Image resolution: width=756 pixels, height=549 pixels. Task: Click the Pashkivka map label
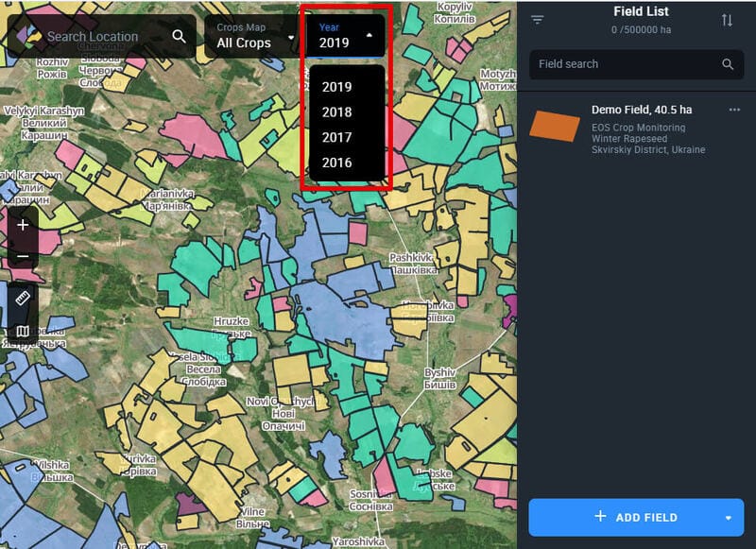(412, 264)
